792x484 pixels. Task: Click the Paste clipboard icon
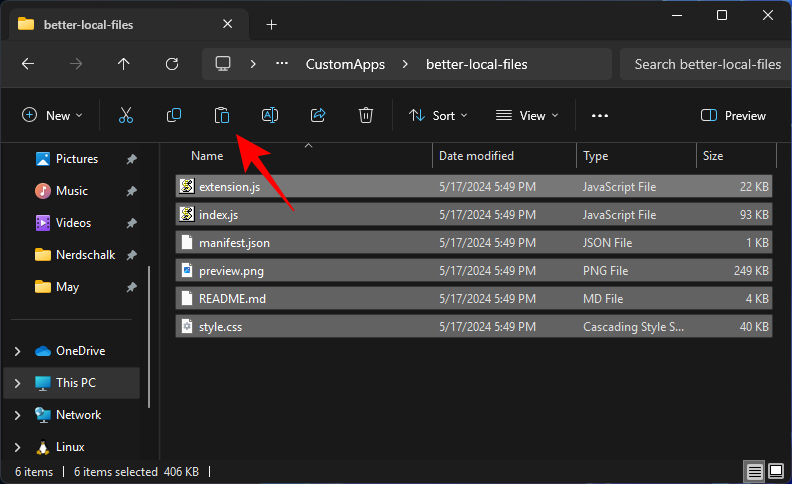click(x=222, y=116)
